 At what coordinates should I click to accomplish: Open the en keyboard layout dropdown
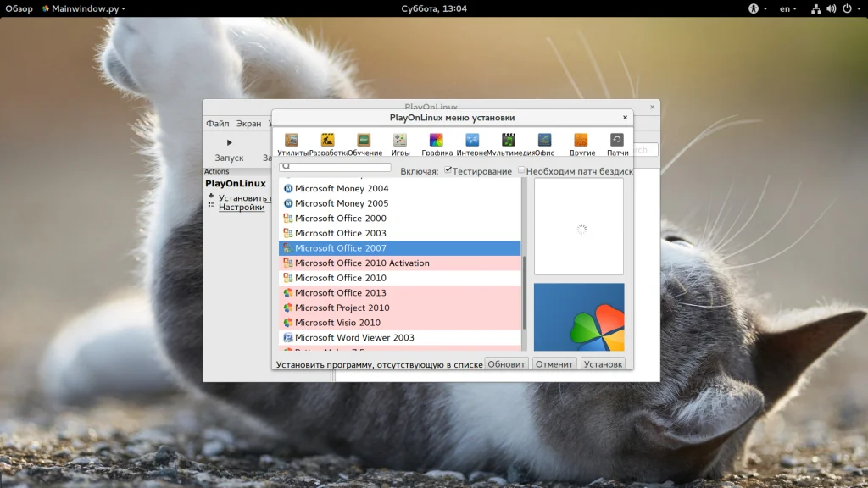[788, 8]
